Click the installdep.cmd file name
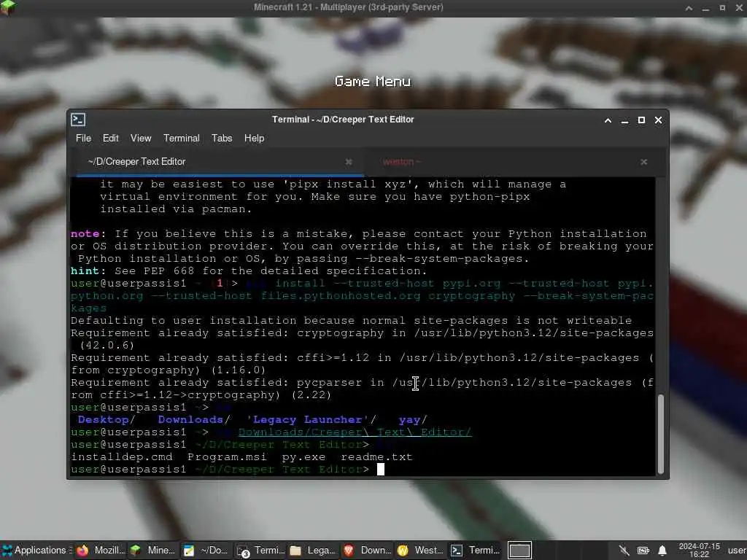Screen dimensions: 747x560 coord(122,457)
